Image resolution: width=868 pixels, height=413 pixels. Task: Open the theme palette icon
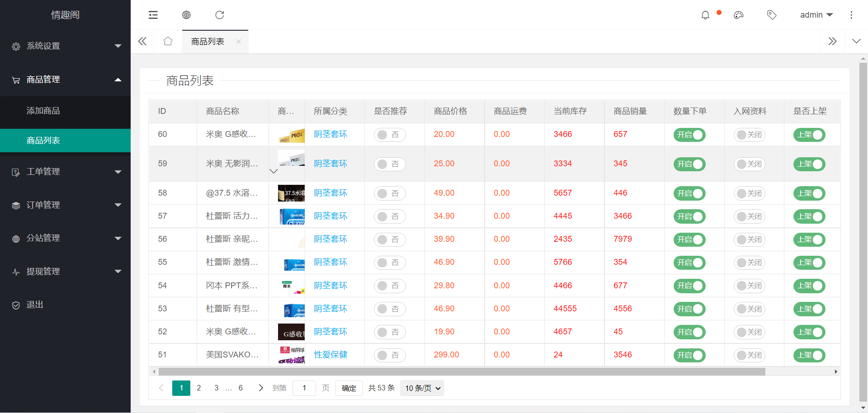(x=739, y=15)
